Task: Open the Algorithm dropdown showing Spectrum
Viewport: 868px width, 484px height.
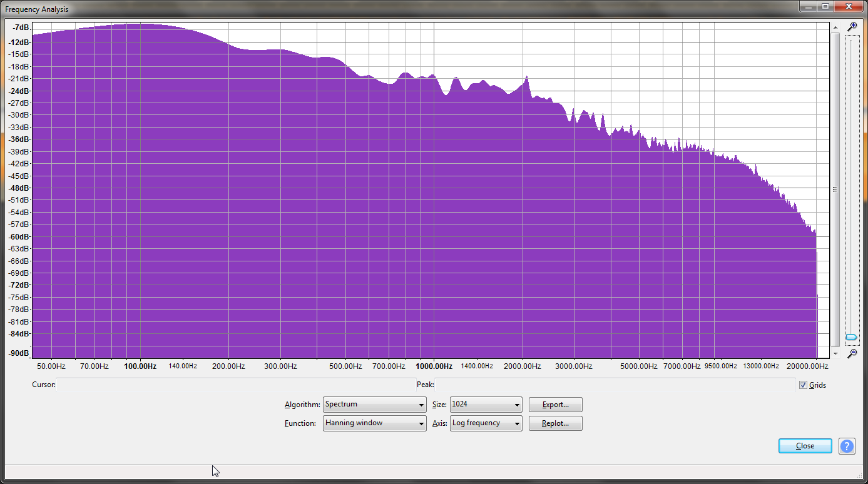Action: click(x=375, y=405)
